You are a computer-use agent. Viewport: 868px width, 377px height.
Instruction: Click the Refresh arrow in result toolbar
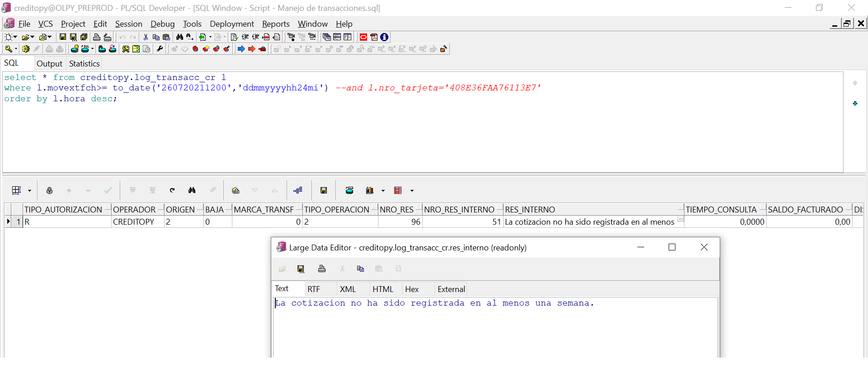tap(172, 190)
